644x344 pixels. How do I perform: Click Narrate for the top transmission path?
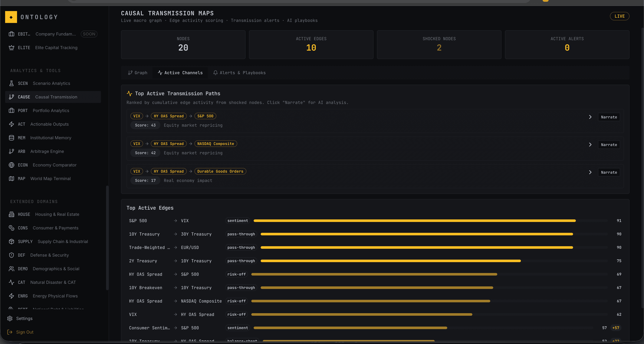point(609,117)
